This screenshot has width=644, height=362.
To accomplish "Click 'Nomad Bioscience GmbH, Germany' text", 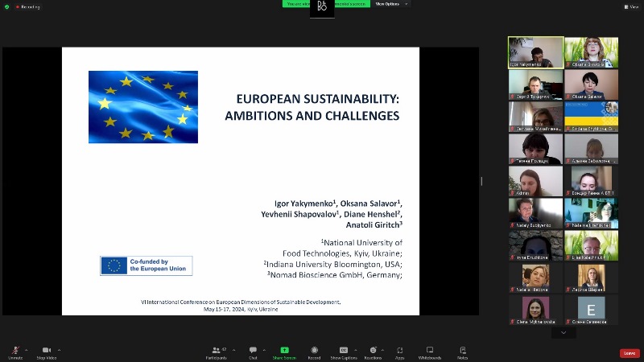I will [336, 275].
